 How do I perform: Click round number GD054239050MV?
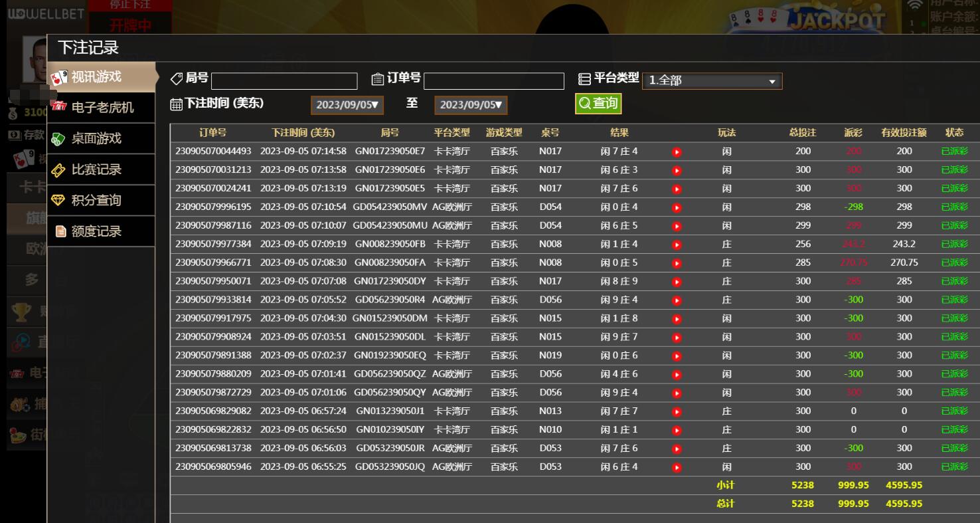click(x=390, y=207)
